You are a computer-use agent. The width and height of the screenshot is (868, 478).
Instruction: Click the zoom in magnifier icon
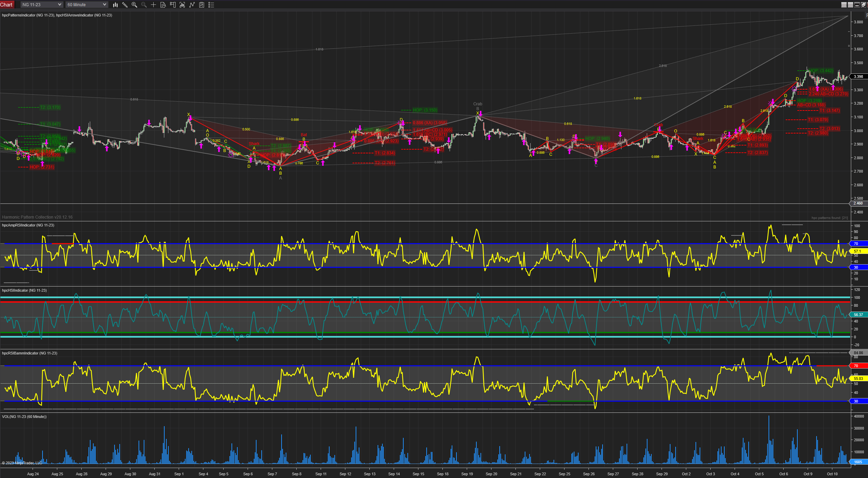134,5
